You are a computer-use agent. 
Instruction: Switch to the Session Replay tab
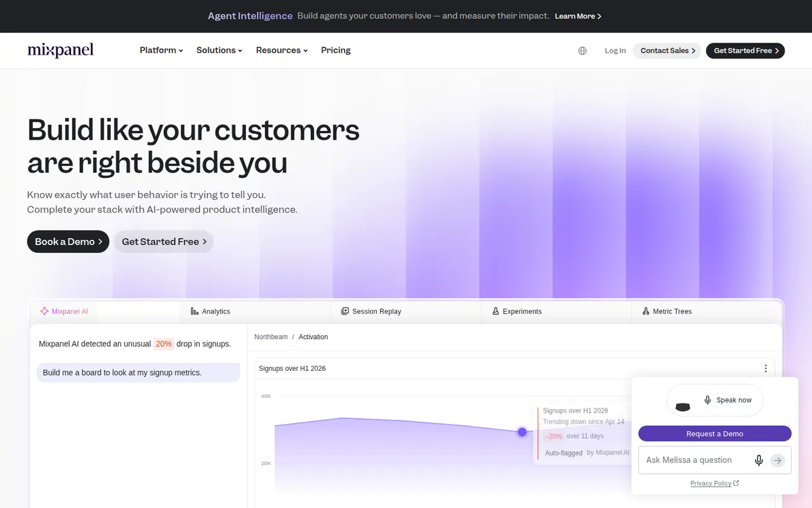[x=406, y=311]
